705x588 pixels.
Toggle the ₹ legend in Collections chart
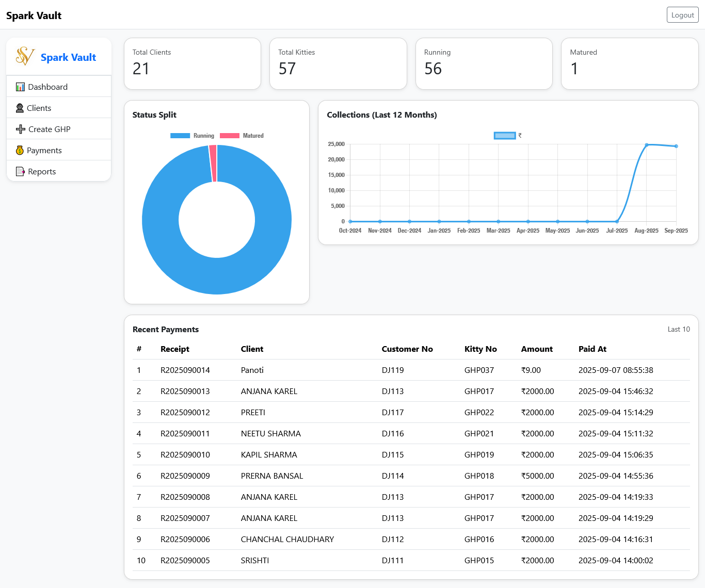pyautogui.click(x=507, y=136)
